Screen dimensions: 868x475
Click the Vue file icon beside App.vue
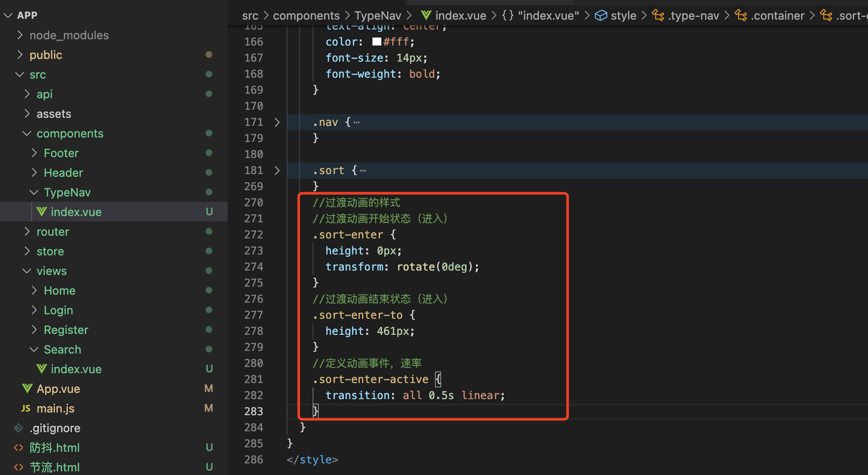pyautogui.click(x=27, y=388)
